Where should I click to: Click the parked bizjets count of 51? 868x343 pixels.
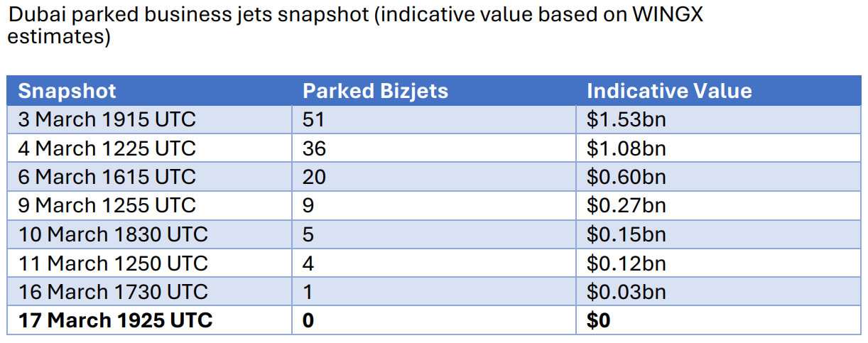point(313,119)
